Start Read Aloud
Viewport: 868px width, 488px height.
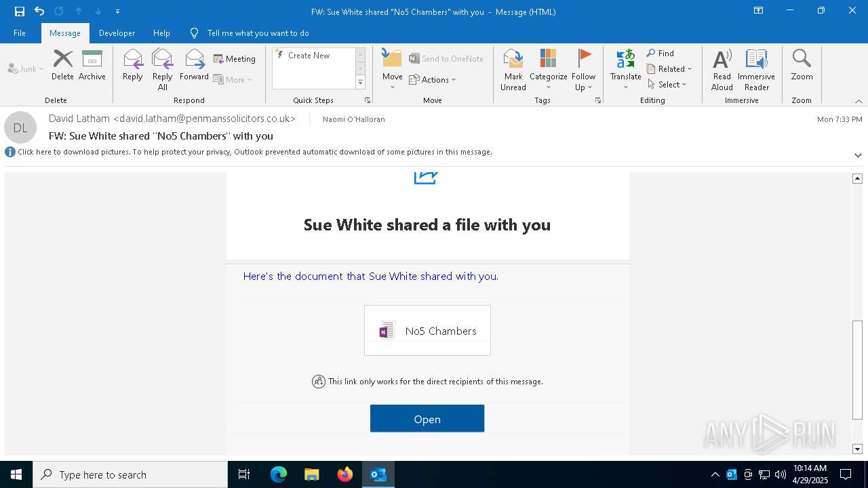722,70
